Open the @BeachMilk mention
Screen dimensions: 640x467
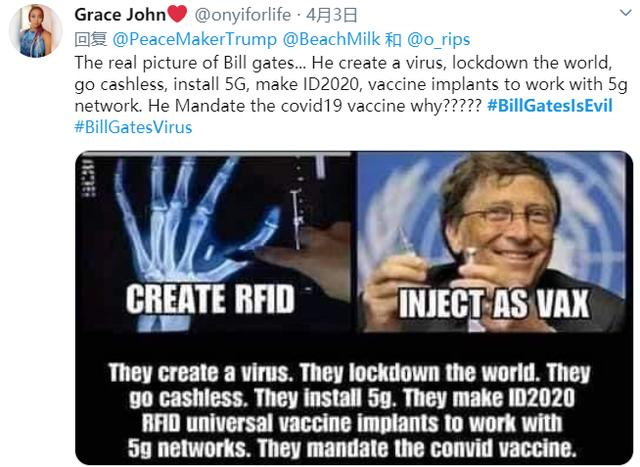pos(331,40)
